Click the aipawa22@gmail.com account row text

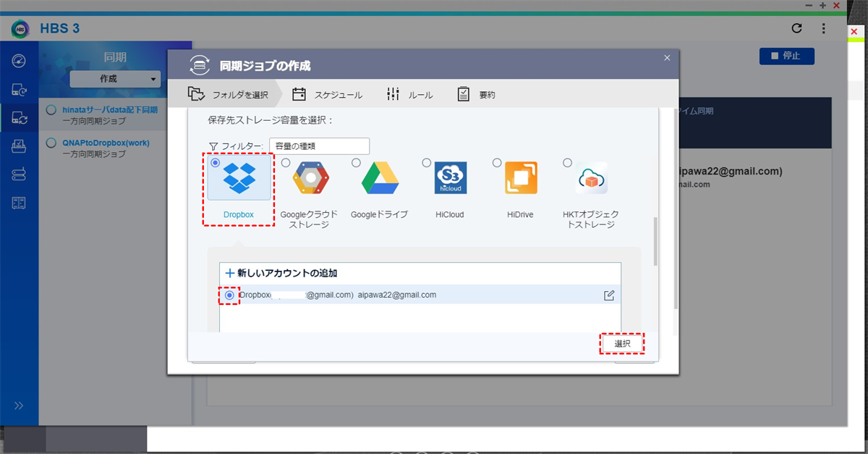(x=397, y=295)
